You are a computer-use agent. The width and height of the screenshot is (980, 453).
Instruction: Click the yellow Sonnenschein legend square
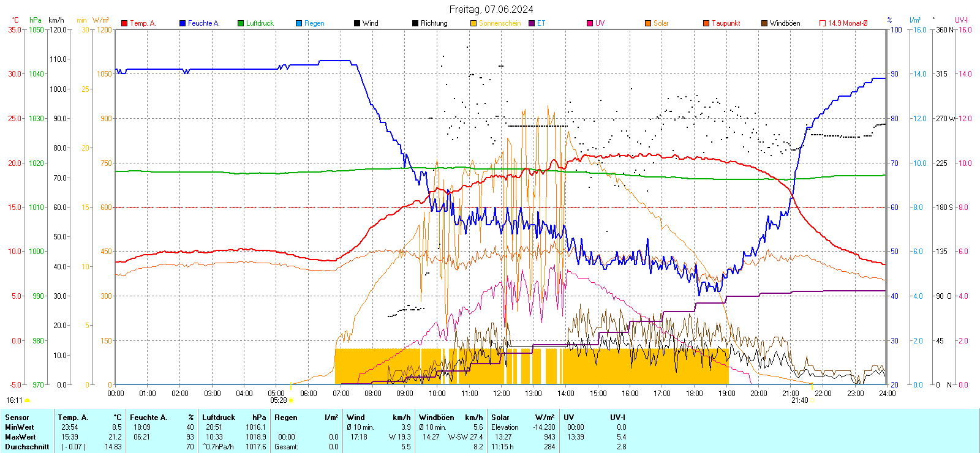(473, 23)
